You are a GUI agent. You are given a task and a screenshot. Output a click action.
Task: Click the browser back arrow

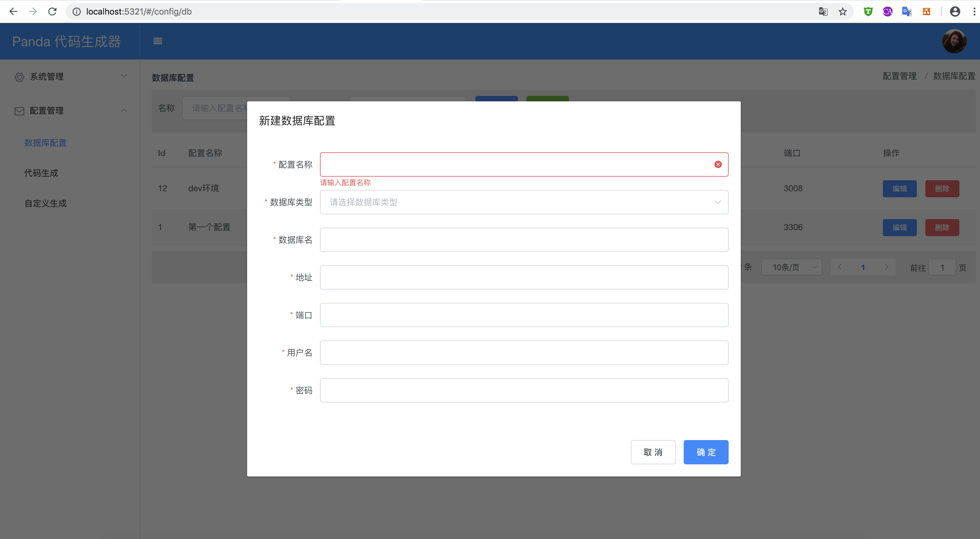pyautogui.click(x=13, y=12)
